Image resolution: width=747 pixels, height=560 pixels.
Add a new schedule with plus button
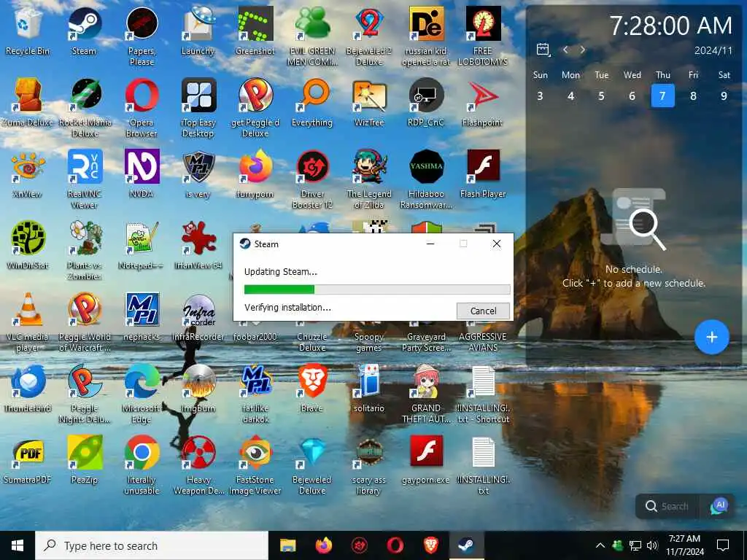711,337
